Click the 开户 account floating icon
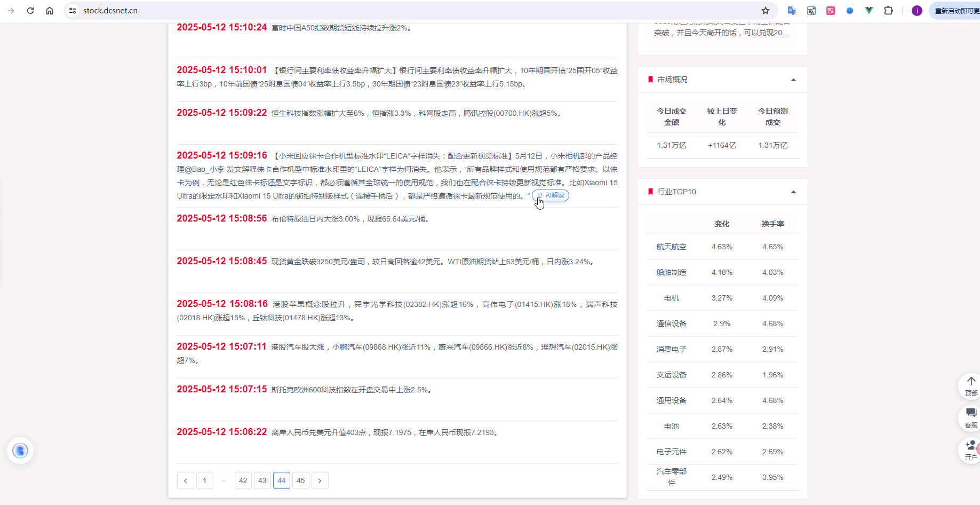The image size is (980, 505). coord(970,450)
